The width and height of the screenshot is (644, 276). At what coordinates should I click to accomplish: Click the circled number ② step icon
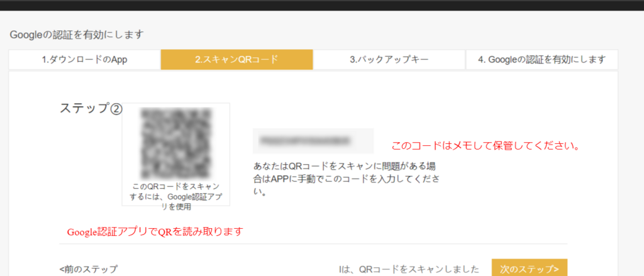point(116,108)
